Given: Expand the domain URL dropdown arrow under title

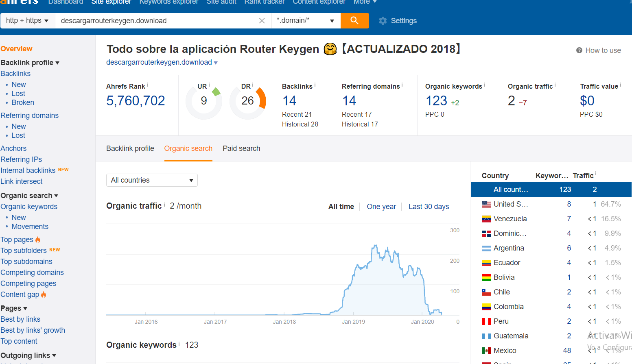Looking at the screenshot, I should pos(216,63).
